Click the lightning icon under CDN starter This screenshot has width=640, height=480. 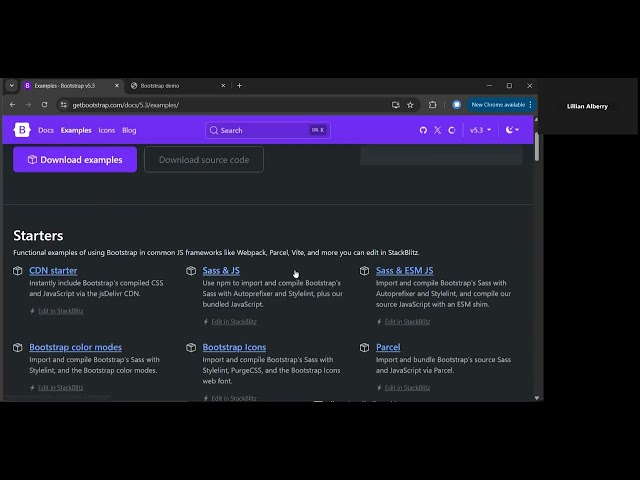(33, 311)
